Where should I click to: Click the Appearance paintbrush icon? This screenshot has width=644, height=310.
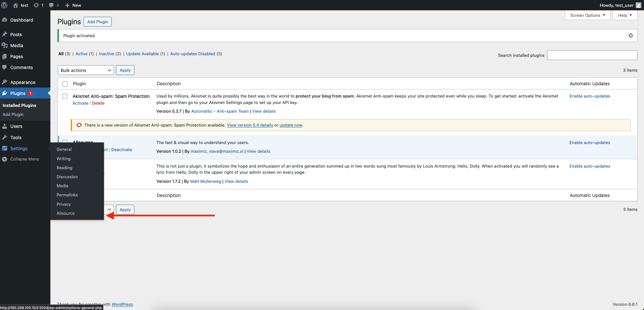point(5,82)
